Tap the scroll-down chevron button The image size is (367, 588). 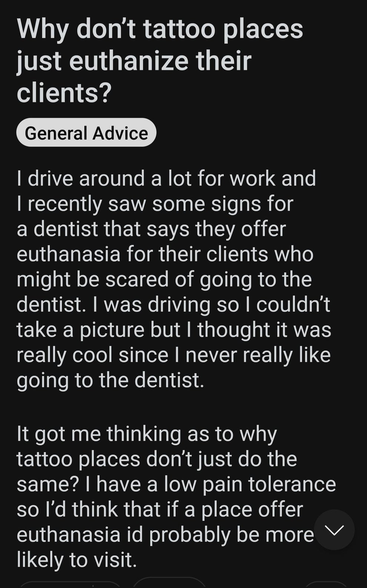[334, 530]
